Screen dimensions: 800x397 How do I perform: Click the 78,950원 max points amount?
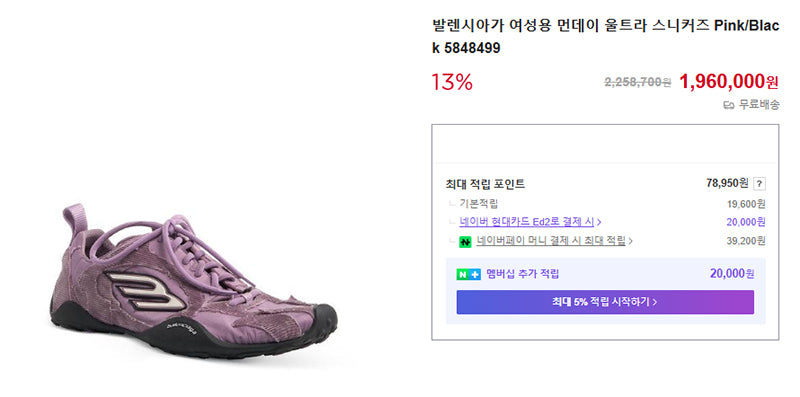click(727, 183)
